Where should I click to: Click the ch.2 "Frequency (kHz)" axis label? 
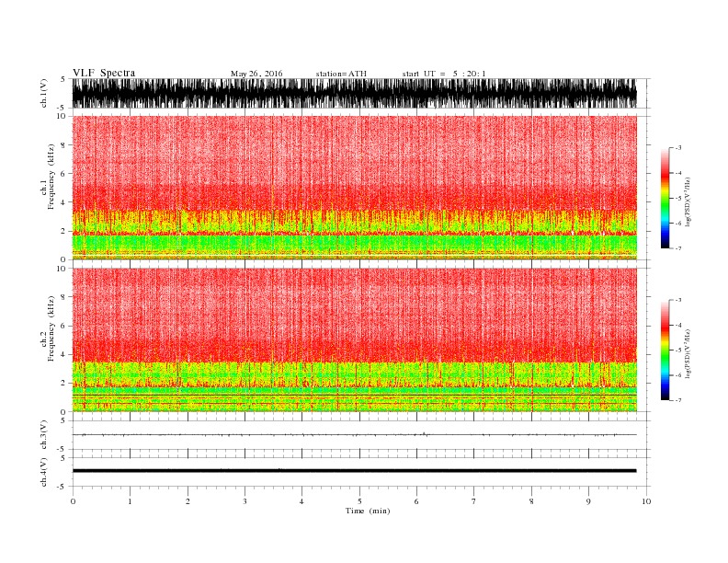point(51,328)
